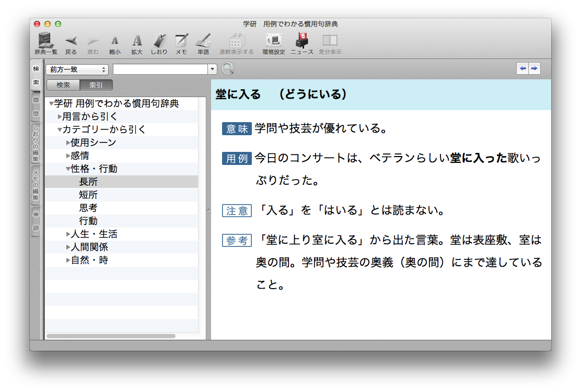This screenshot has width=581, height=392.
Task: Add a bookmark with しおり icon
Action: [x=159, y=41]
